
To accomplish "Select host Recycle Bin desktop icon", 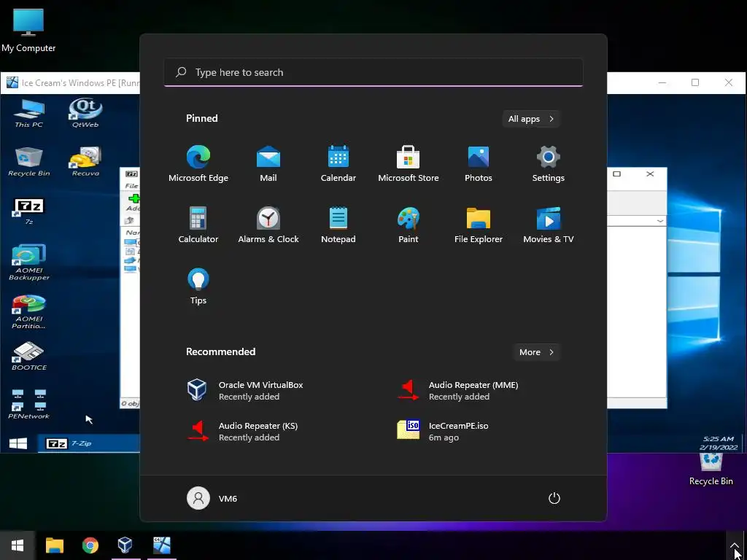I will (711, 470).
